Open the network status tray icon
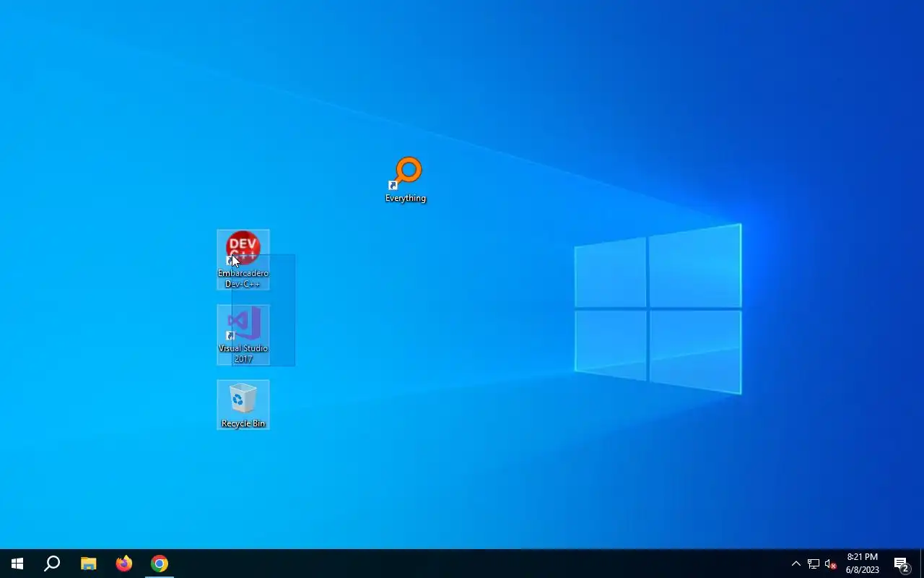This screenshot has height=578, width=924. pos(814,564)
